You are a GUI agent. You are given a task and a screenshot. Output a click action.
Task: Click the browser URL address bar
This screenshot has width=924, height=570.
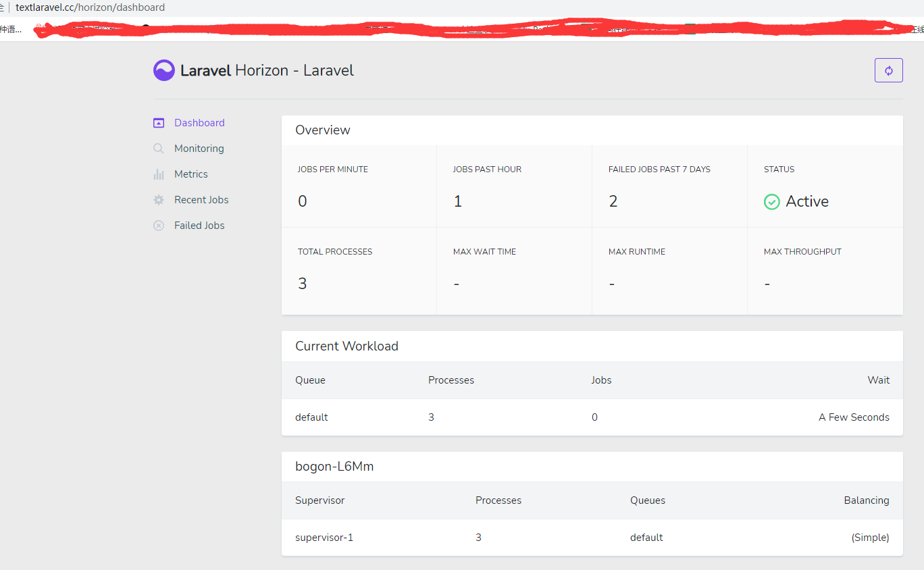pos(90,7)
